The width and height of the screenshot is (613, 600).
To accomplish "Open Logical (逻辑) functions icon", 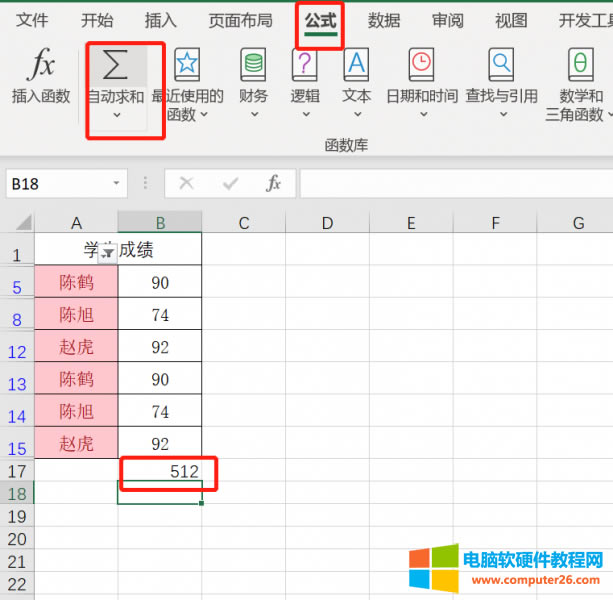I will [305, 64].
